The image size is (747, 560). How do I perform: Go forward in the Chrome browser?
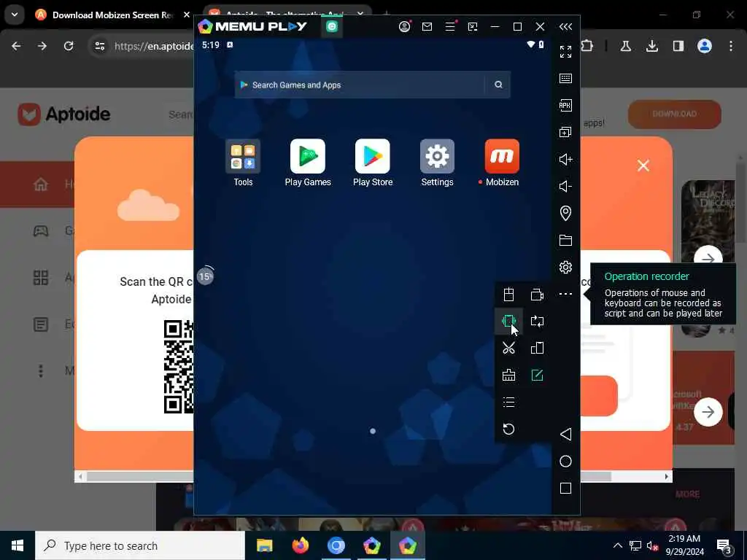(x=42, y=46)
